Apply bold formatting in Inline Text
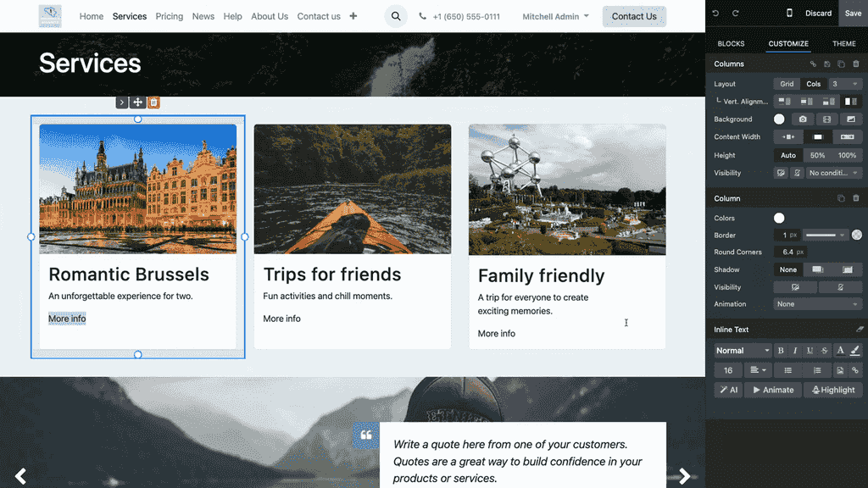This screenshot has height=488, width=868. click(x=780, y=351)
